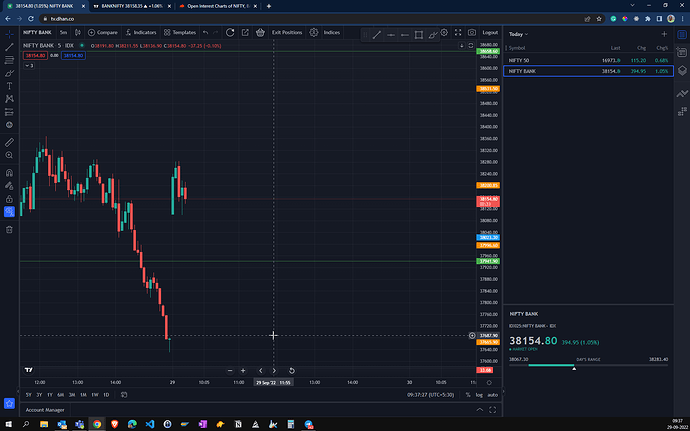The image size is (690, 431).
Task: Open the watchlist panel icon in right sidebar
Action: (x=682, y=34)
